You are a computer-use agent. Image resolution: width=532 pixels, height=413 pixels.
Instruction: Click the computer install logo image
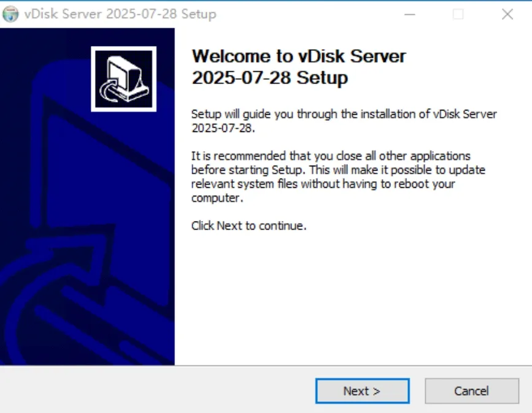coord(123,79)
